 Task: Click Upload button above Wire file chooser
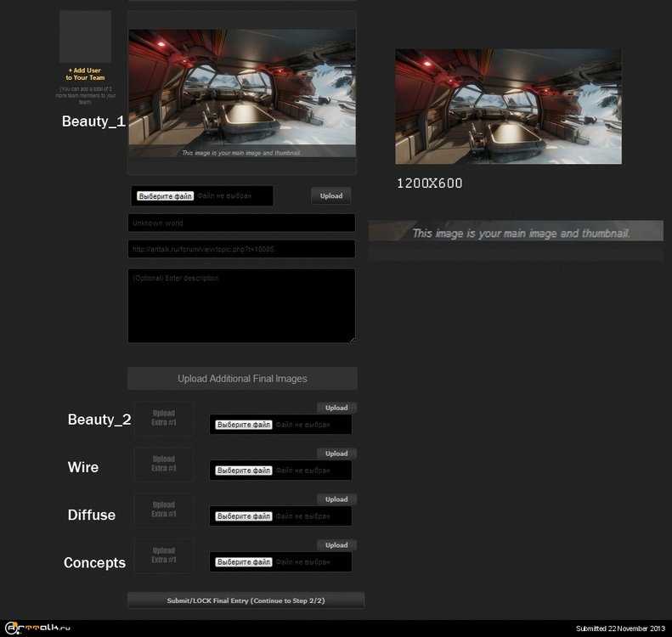(336, 454)
